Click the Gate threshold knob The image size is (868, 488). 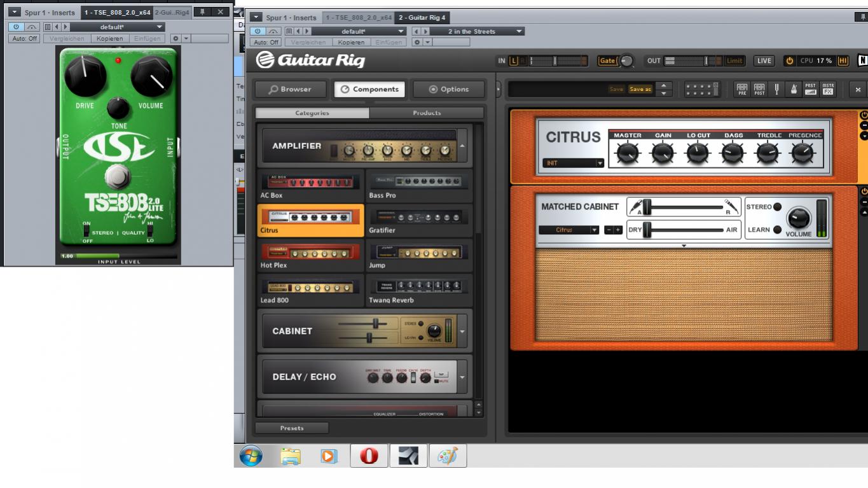pyautogui.click(x=627, y=61)
